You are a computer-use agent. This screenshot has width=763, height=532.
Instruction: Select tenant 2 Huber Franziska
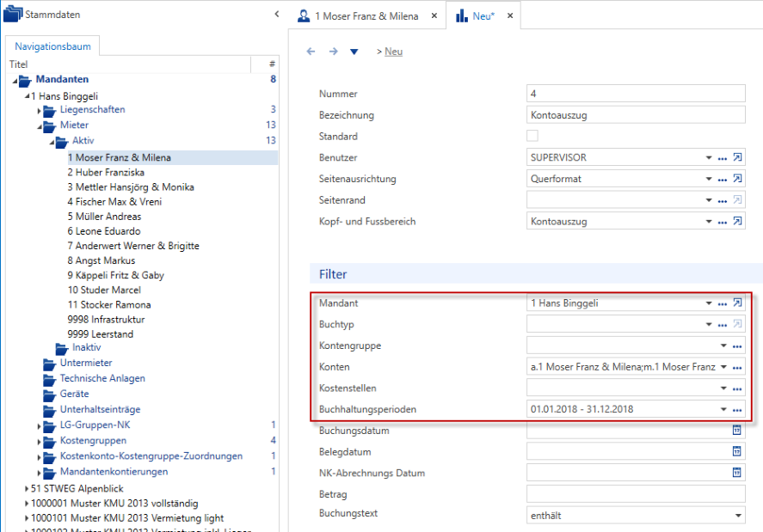point(106,172)
